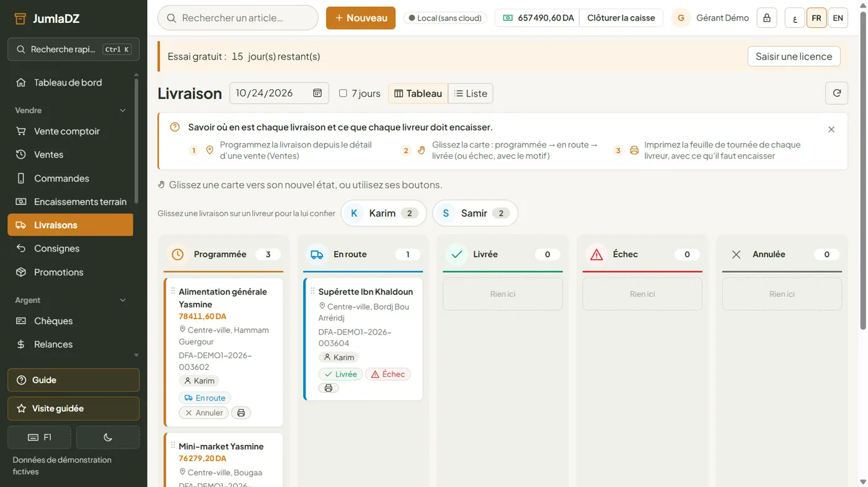Enable the 7 jours checkbox
The width and height of the screenshot is (868, 487).
point(343,93)
